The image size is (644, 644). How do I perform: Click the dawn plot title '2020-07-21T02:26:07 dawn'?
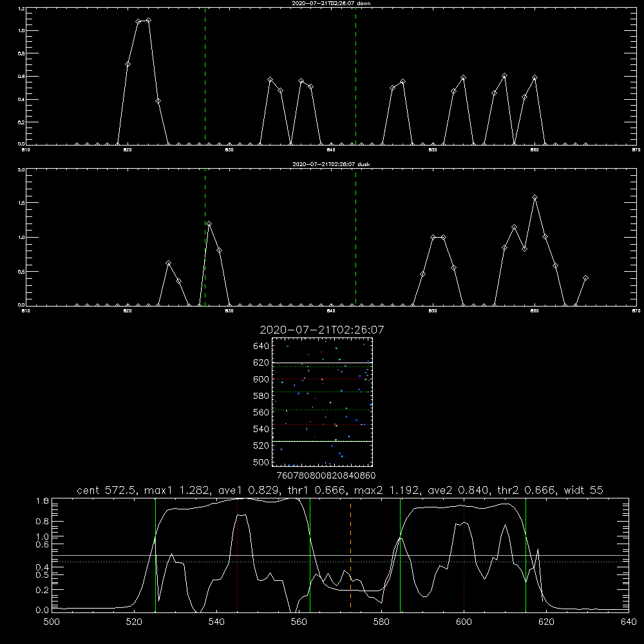[331, 3]
